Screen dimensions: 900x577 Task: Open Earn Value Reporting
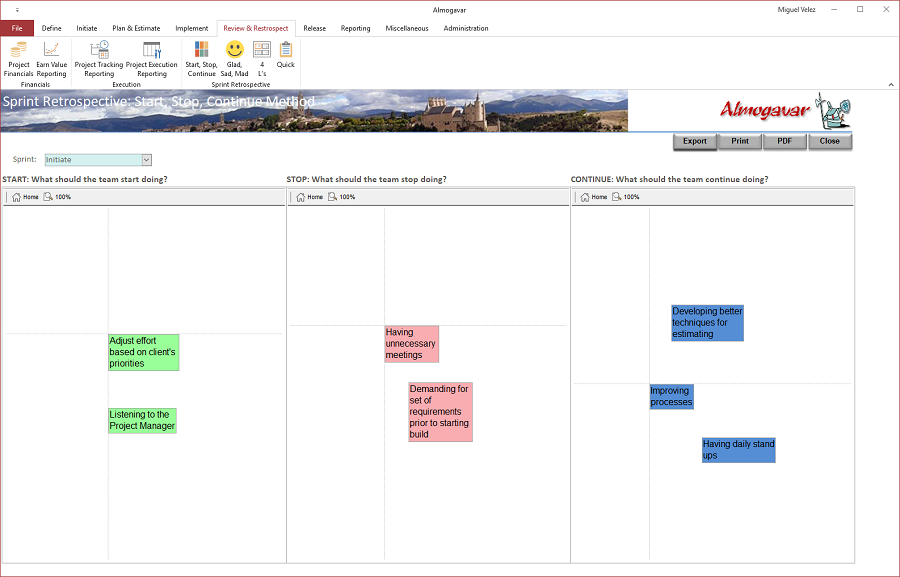(52, 59)
